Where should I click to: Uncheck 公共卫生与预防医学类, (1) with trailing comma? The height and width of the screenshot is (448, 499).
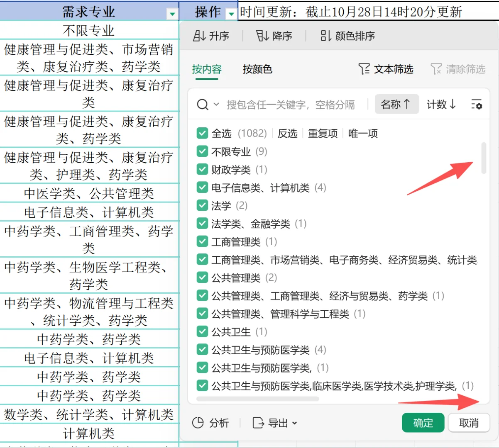tap(202, 368)
